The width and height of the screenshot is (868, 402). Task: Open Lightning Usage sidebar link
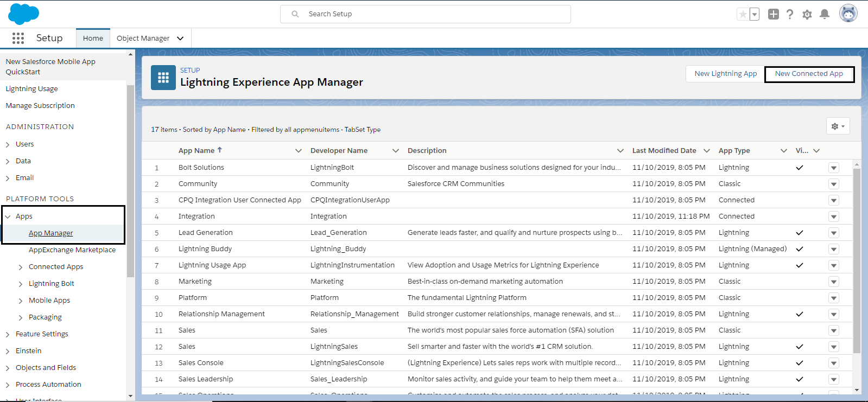pyautogui.click(x=31, y=89)
